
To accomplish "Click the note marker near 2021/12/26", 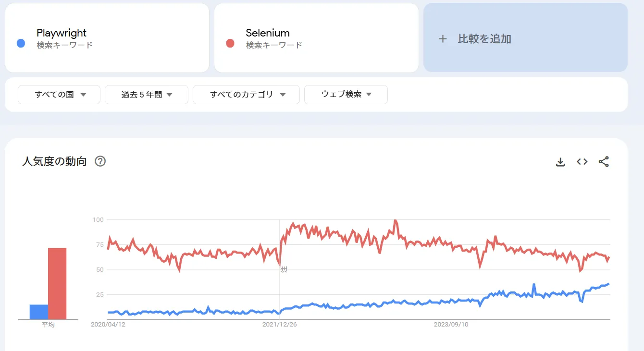I will pos(284,269).
